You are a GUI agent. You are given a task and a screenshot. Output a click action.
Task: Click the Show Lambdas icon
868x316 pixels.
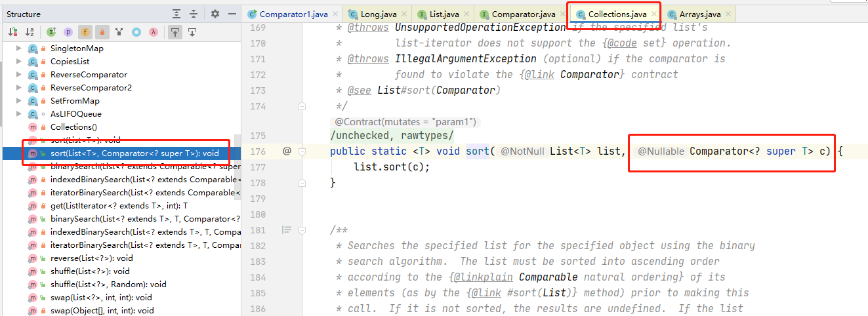154,31
